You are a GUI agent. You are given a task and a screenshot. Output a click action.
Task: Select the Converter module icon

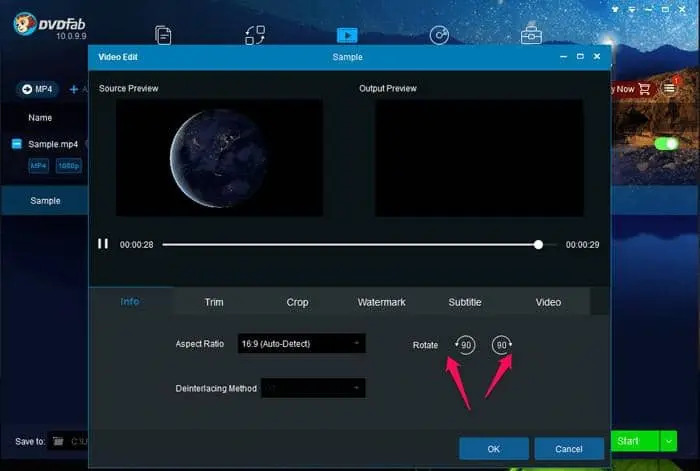coord(347,35)
